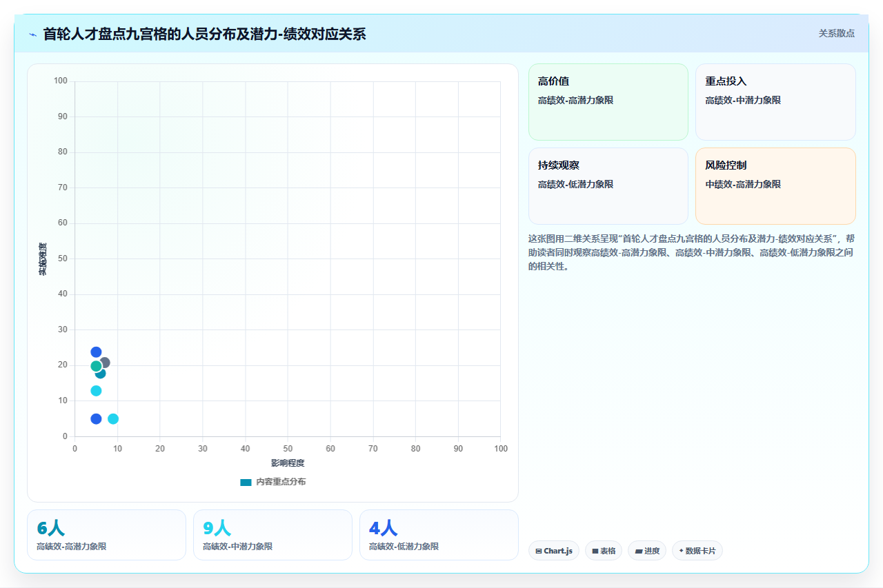Click the green scatter point near 20
Screen dimensions: 883x588
[96, 366]
